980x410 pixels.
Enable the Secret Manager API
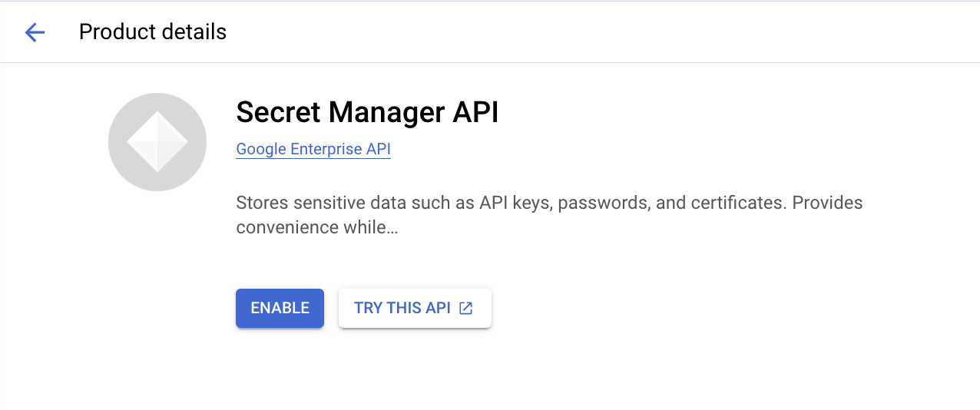tap(280, 308)
